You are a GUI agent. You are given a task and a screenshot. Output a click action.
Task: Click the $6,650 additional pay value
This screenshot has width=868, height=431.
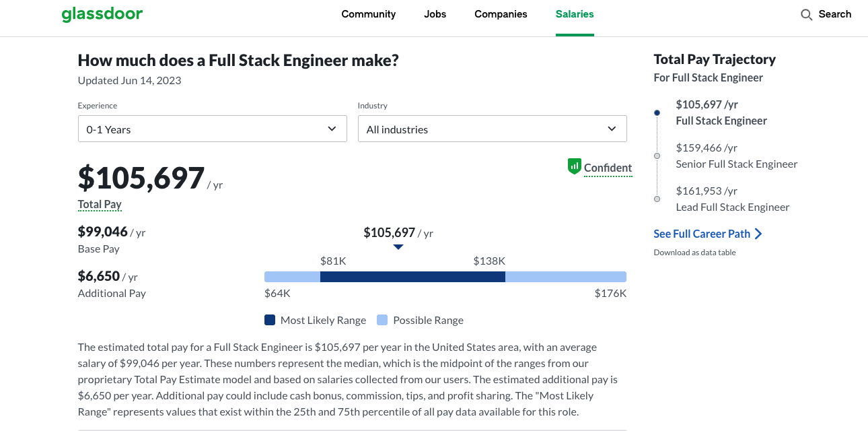click(x=99, y=276)
